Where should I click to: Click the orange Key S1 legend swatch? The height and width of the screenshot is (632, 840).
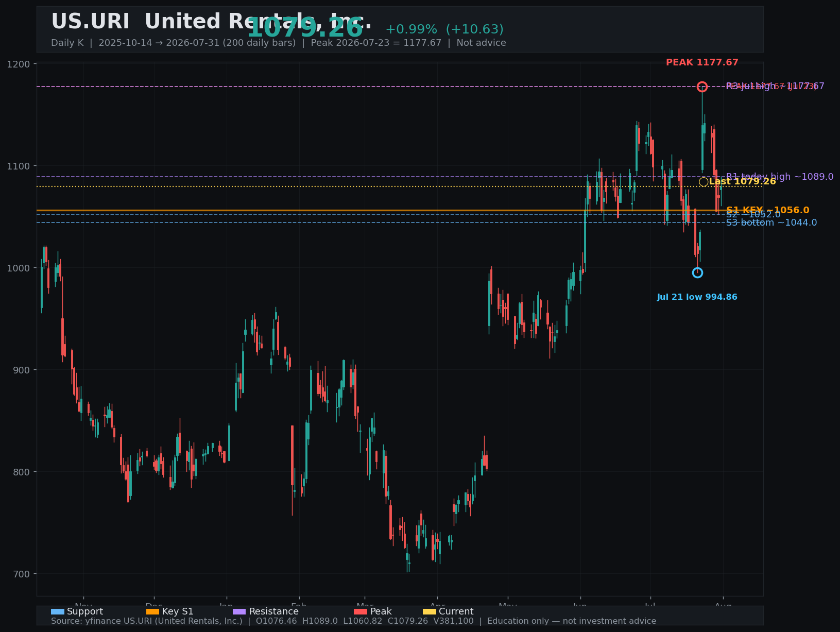tap(153, 611)
